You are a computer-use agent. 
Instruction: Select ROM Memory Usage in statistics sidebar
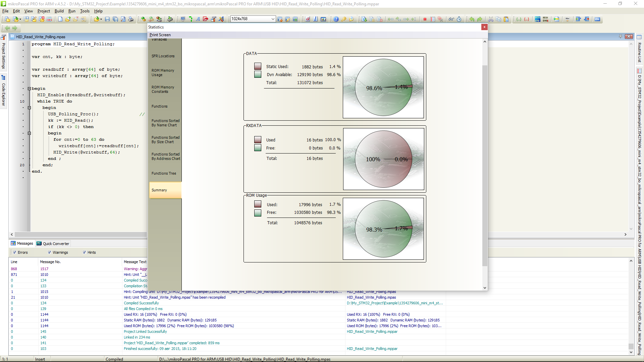click(163, 73)
